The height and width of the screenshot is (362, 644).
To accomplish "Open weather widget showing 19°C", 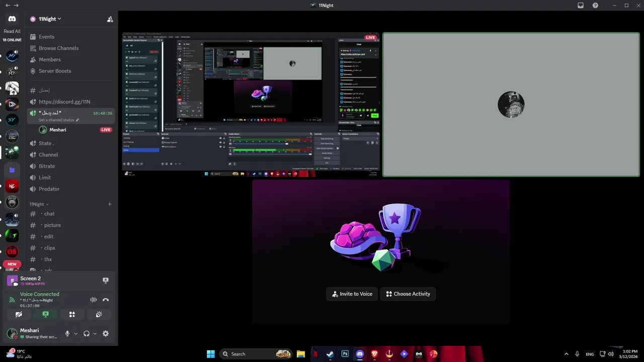I will 19,354.
